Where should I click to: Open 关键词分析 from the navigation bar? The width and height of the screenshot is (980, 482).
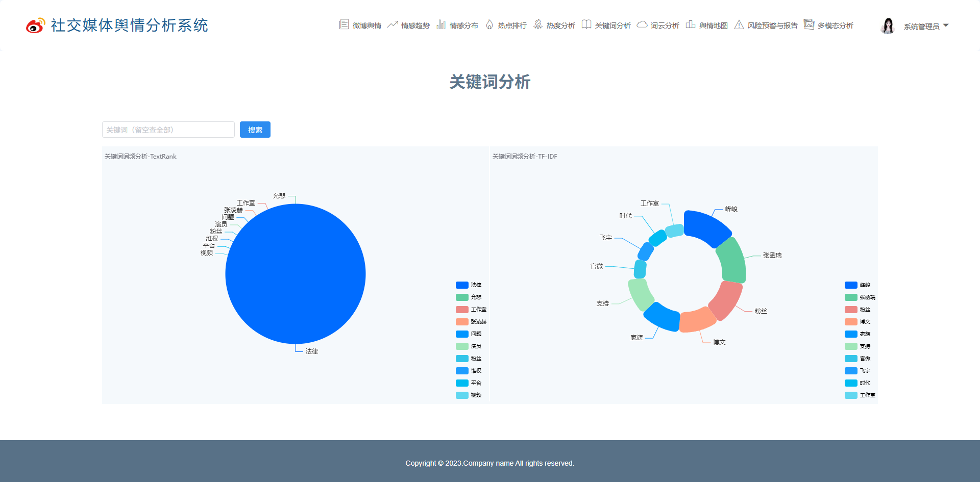pyautogui.click(x=606, y=25)
